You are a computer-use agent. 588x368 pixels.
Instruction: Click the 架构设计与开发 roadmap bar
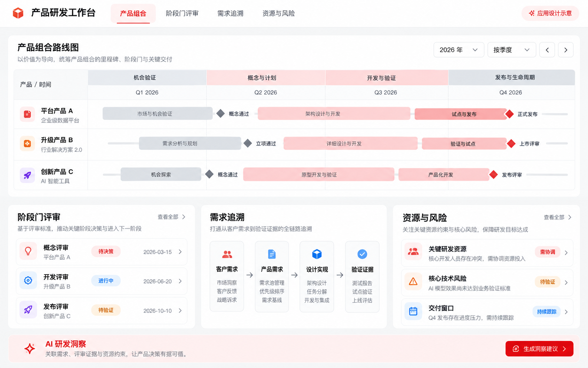click(334, 114)
